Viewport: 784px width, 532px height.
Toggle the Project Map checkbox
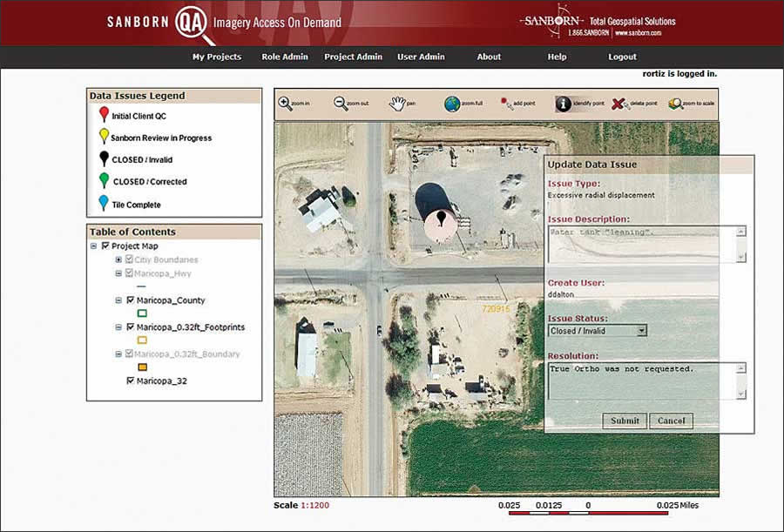coord(105,246)
